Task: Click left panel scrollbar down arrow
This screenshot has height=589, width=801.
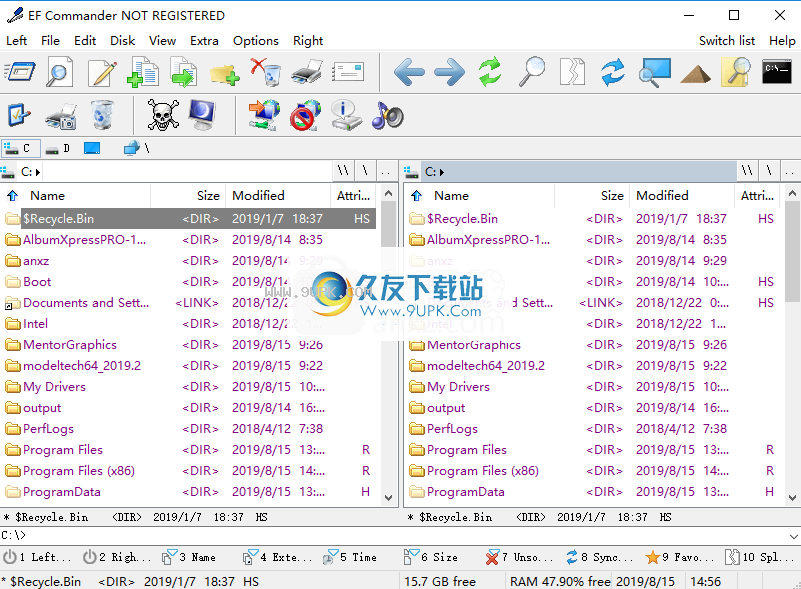Action: [x=388, y=498]
